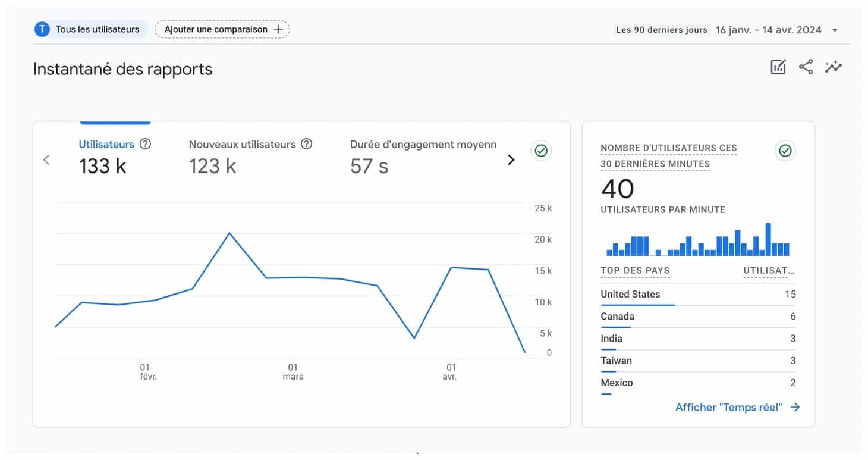Click TOP DES PAYS column header
This screenshot has height=460, width=868.
(x=635, y=270)
